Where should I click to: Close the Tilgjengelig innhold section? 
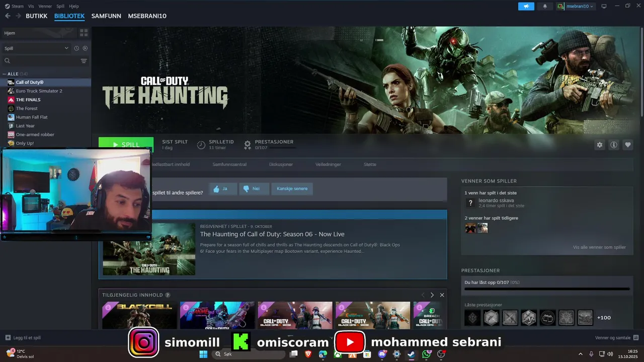442,295
